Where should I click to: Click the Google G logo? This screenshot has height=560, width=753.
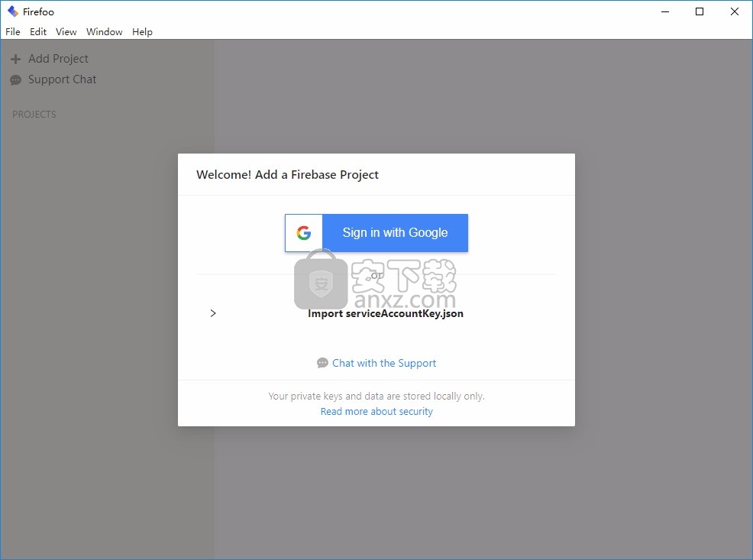[x=303, y=233]
